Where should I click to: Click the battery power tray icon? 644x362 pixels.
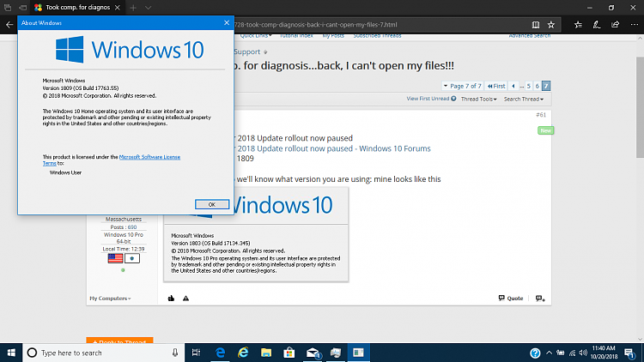561,353
